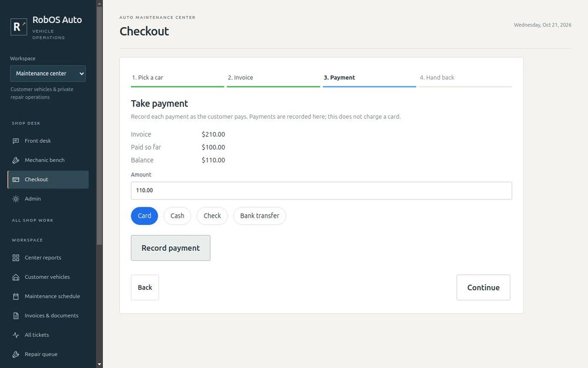Click the date Wednesday, Oct 21, 2026
The width and height of the screenshot is (588, 368).
543,25
